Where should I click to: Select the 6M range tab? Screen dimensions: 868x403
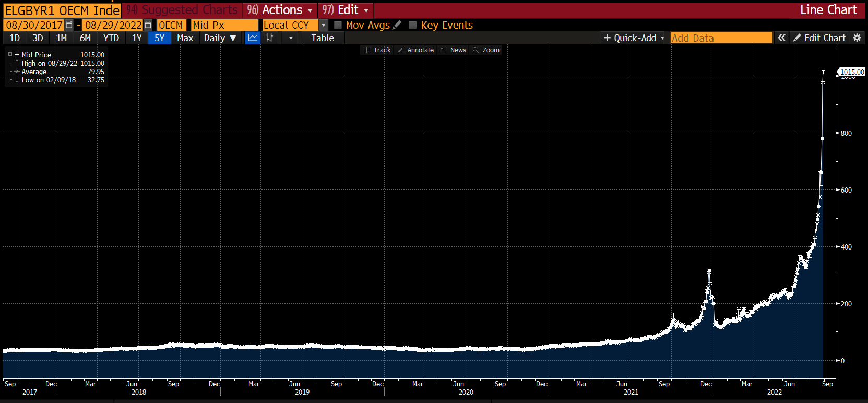point(85,38)
